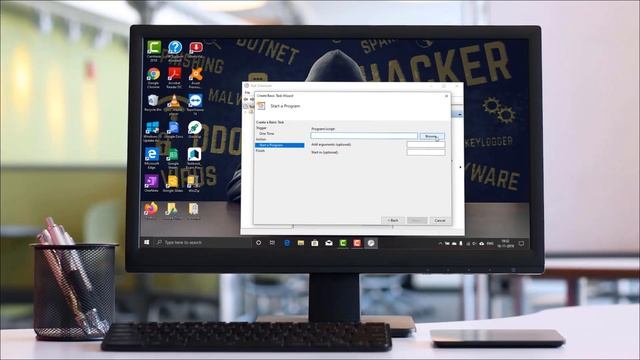The width and height of the screenshot is (640, 360).
Task: Open Task View from the taskbar
Action: [x=272, y=243]
